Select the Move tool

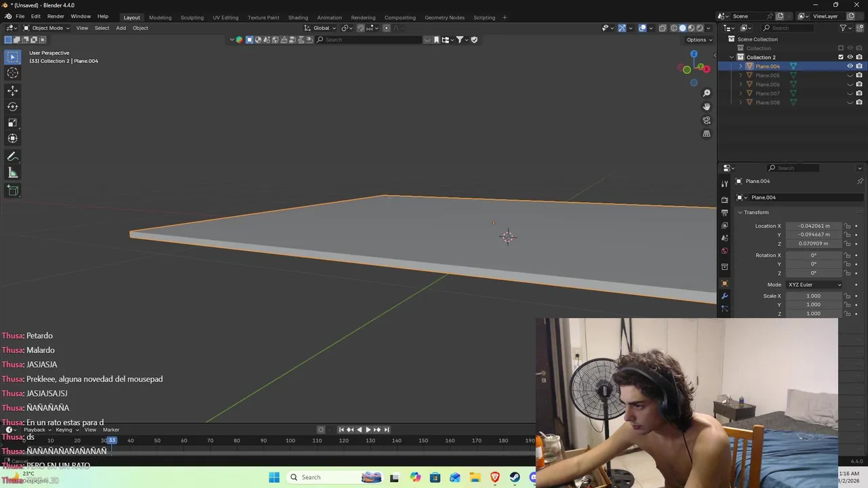coord(12,90)
